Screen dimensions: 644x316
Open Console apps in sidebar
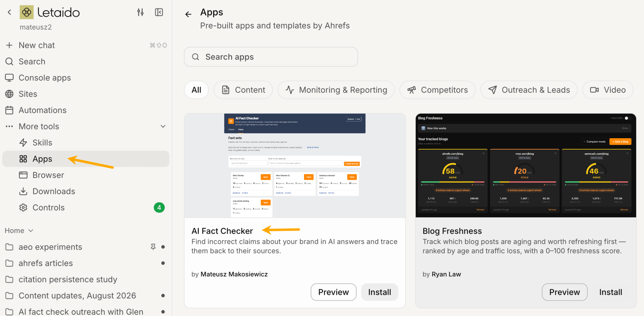(x=86, y=78)
